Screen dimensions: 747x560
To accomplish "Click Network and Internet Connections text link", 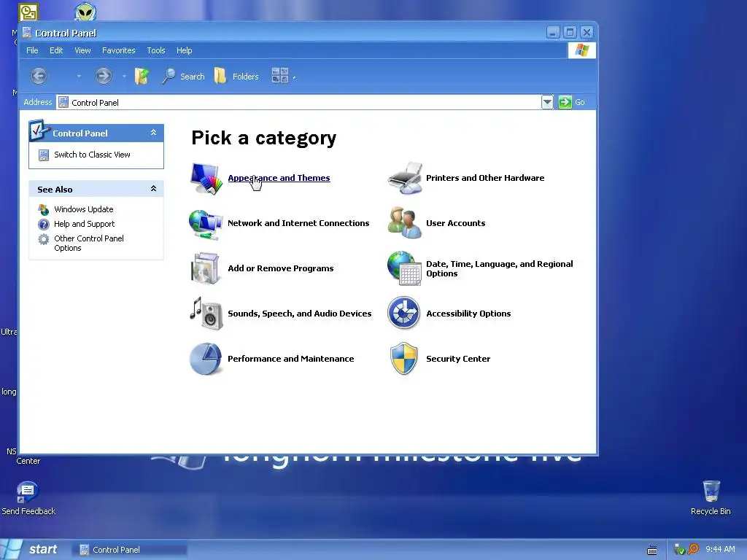I will click(298, 223).
